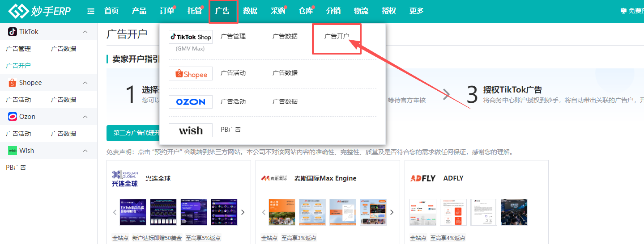Open the 数据 menu

pos(250,11)
